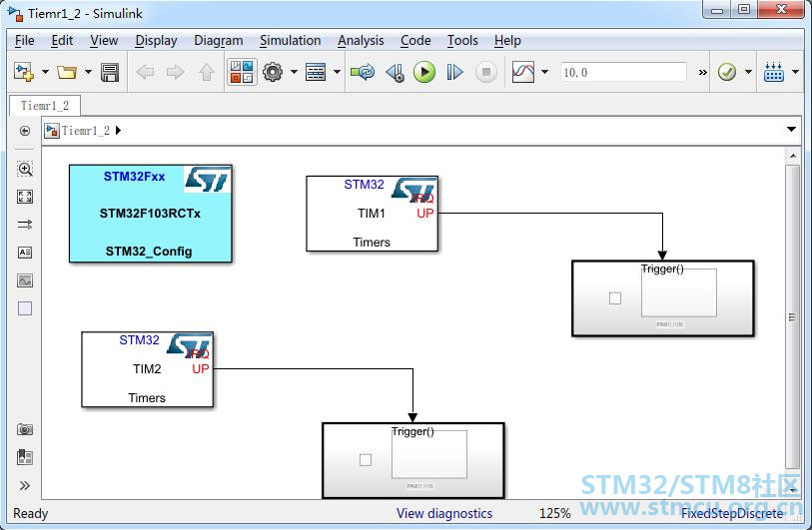Run the simulation with green play button
The image size is (812, 530).
[424, 72]
